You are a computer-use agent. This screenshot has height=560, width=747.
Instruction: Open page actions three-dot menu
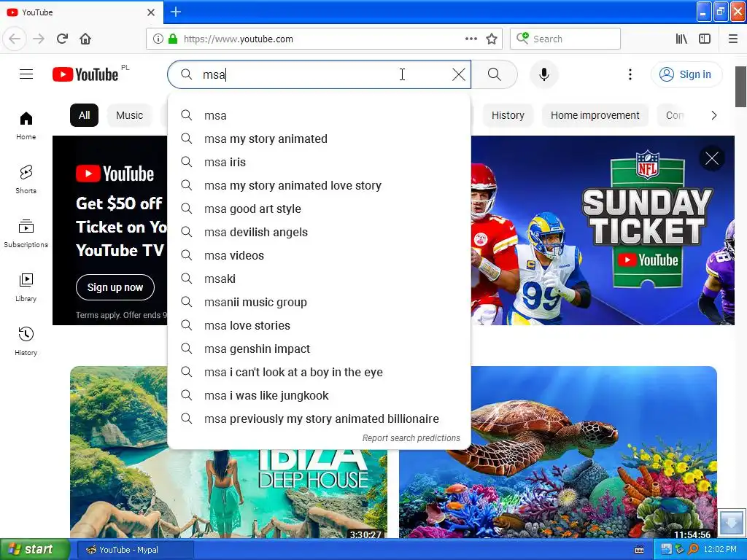471,39
